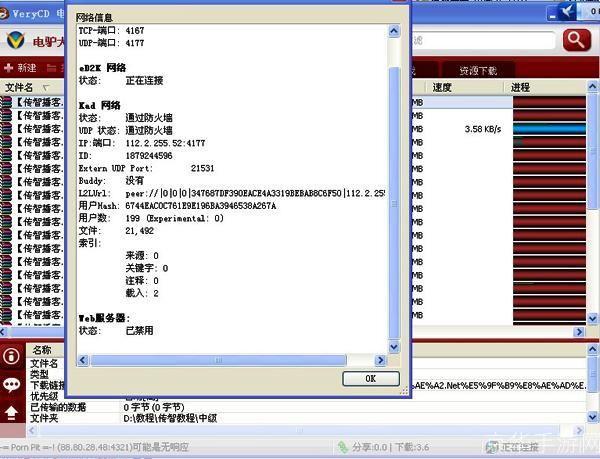Viewport: 600px width, 459px height.
Task: Click the connection globe icon in status bar
Action: 492,447
